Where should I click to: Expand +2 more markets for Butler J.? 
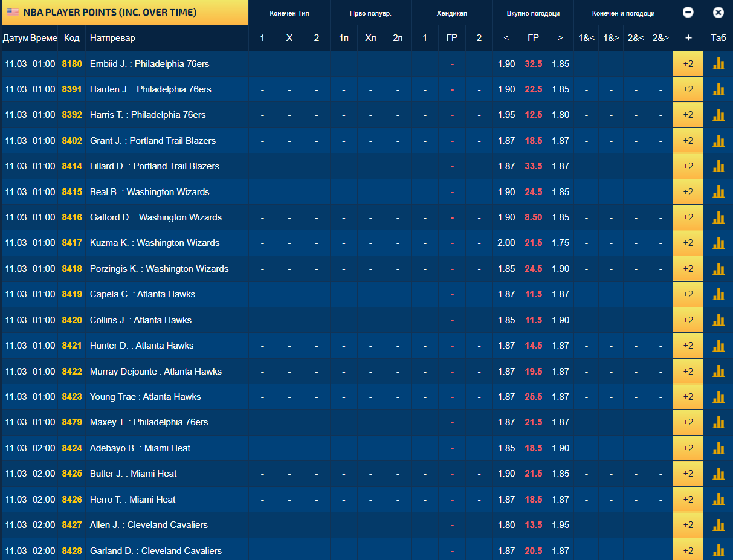[x=688, y=474]
